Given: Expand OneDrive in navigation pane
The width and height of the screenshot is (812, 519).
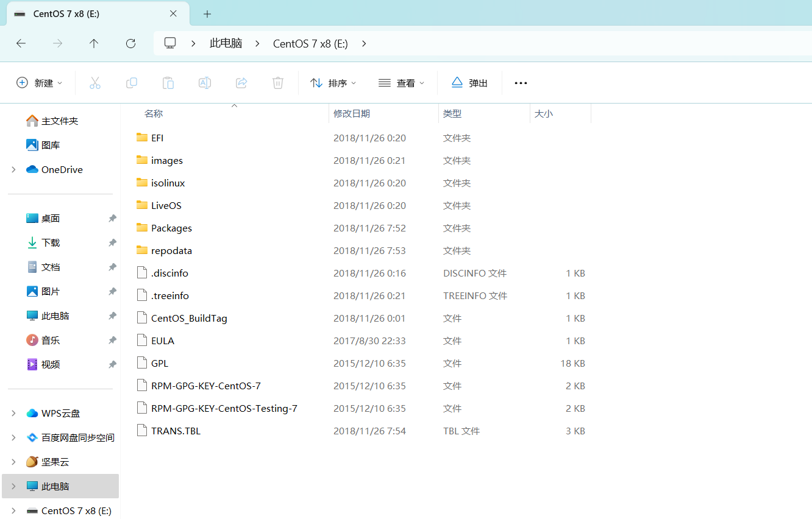Looking at the screenshot, I should coord(13,169).
